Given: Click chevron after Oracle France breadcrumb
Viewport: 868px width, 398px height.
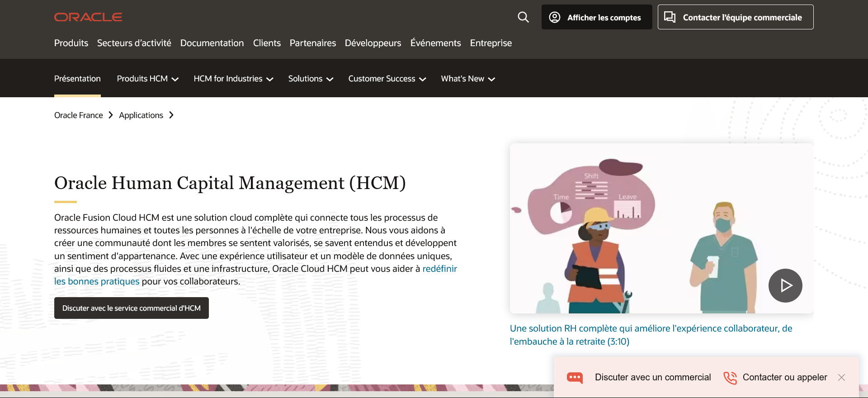Looking at the screenshot, I should (111, 115).
